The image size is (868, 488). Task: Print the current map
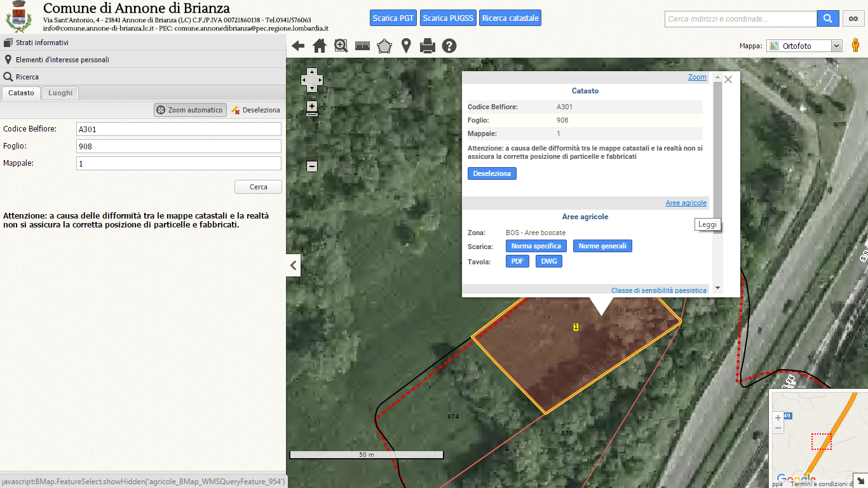coord(428,46)
